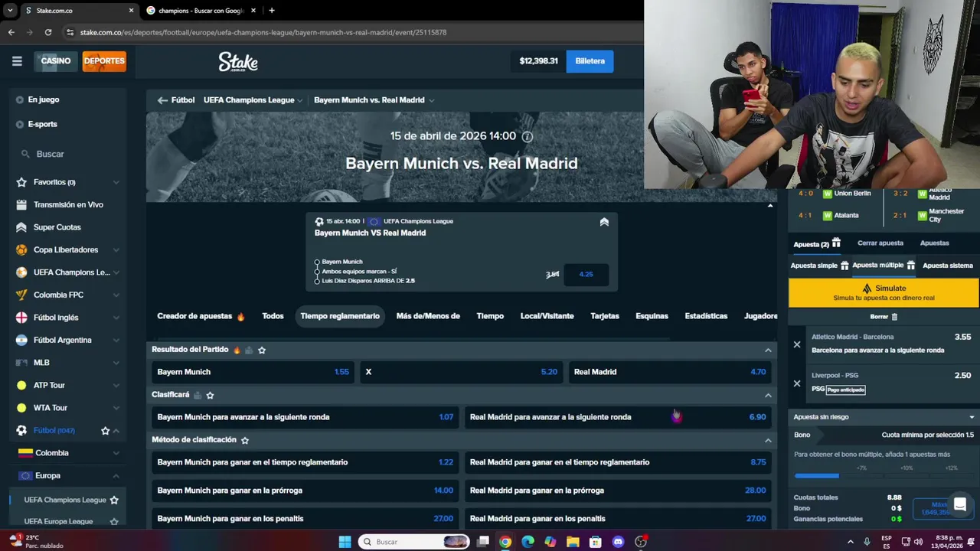Collapse Resultado del Partido section

click(x=768, y=350)
